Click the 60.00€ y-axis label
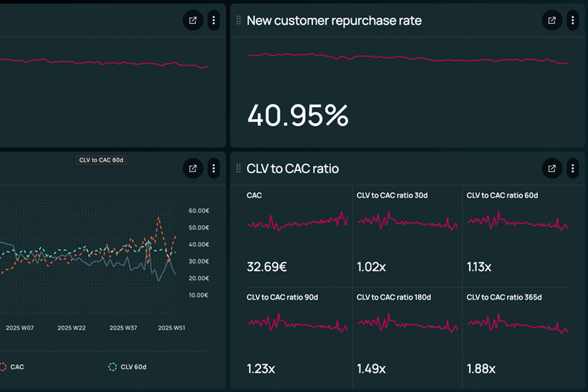 pyautogui.click(x=198, y=211)
